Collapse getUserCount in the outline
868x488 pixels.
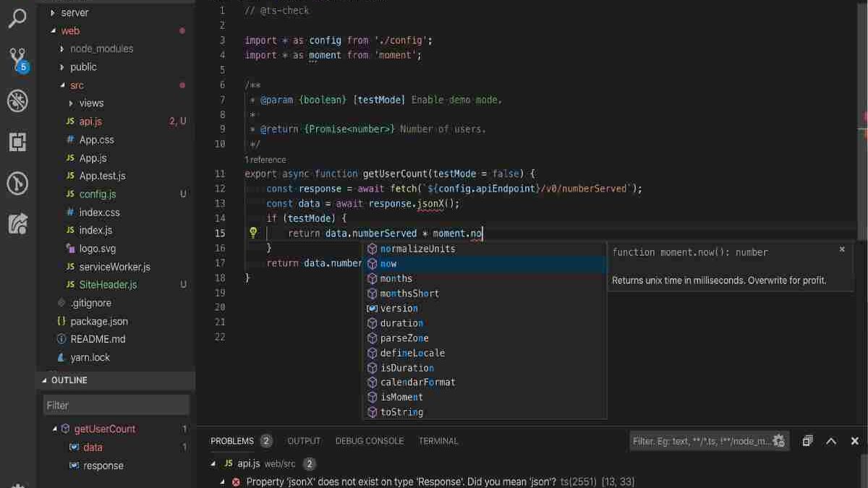click(54, 429)
